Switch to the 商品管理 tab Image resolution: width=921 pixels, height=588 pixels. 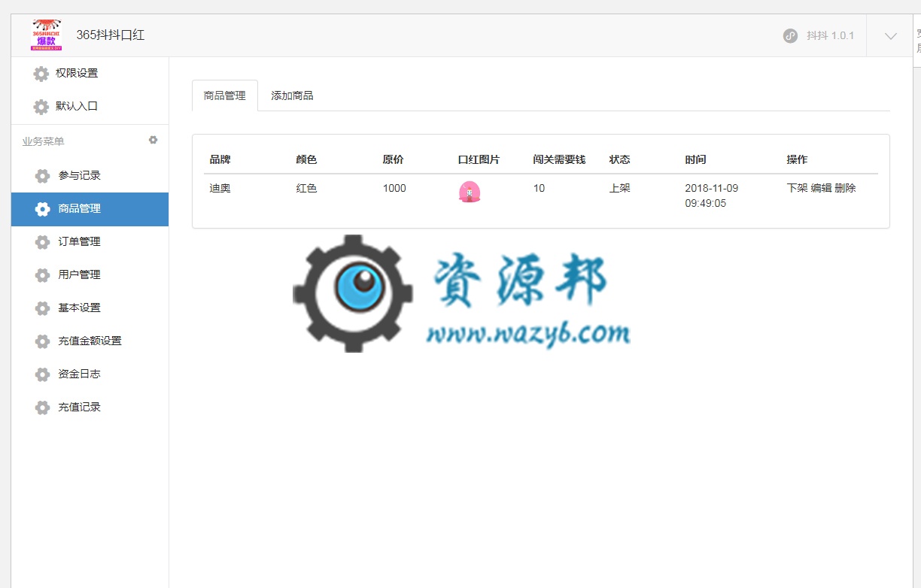[x=225, y=95]
